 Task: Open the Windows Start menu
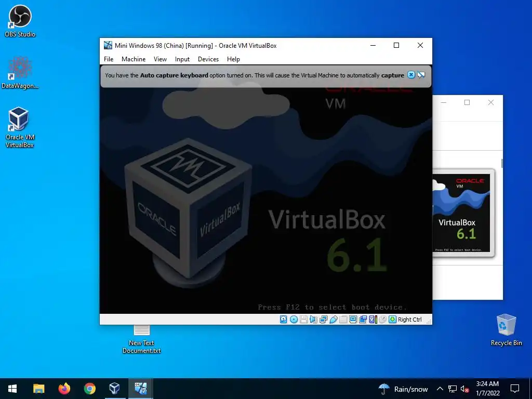tap(12, 389)
